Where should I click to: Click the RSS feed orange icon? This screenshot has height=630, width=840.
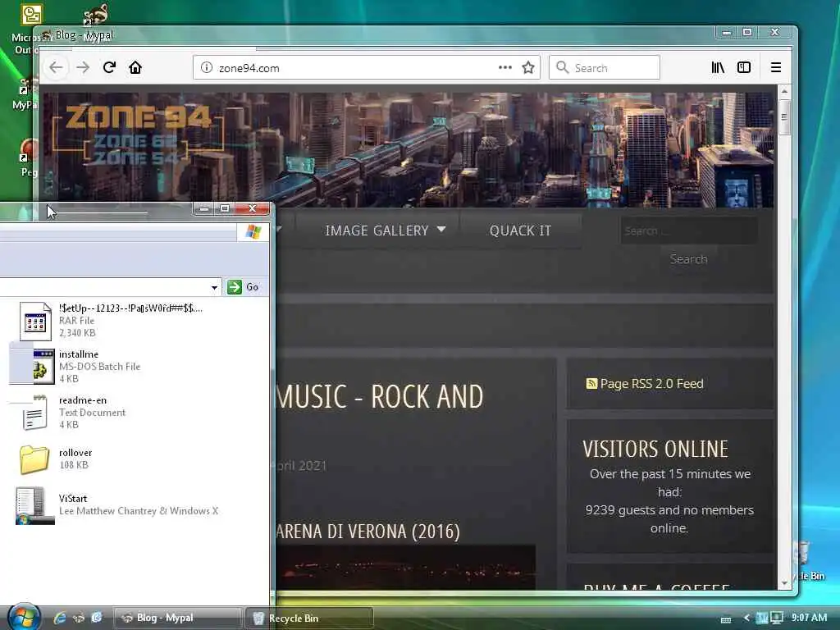pos(591,384)
